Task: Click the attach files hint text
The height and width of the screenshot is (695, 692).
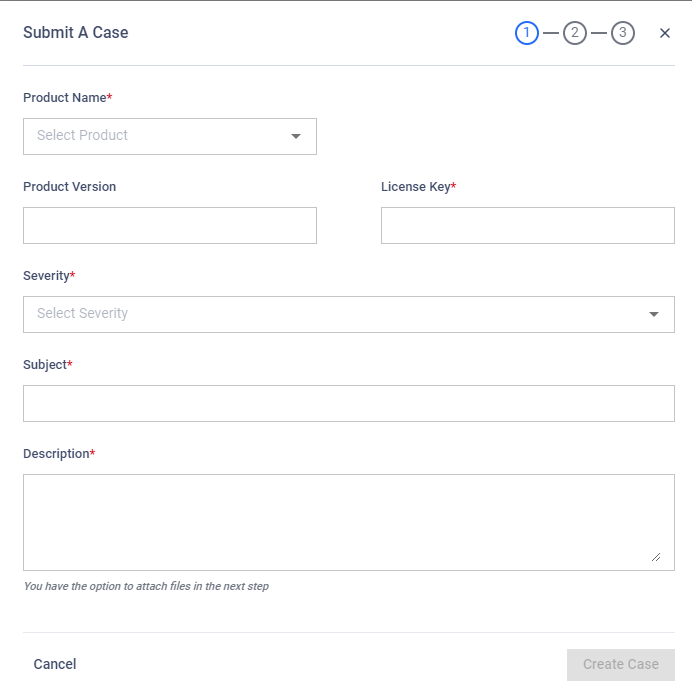Action: click(146, 586)
